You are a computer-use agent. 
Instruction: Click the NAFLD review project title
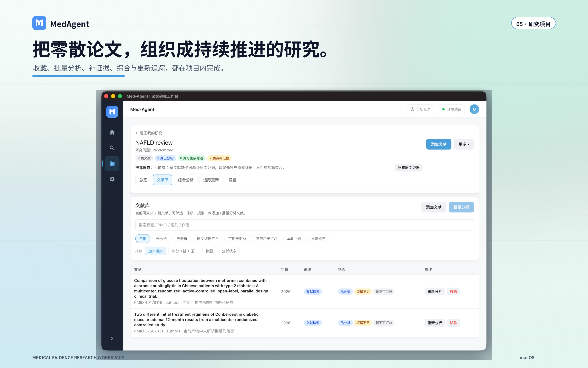click(x=154, y=143)
